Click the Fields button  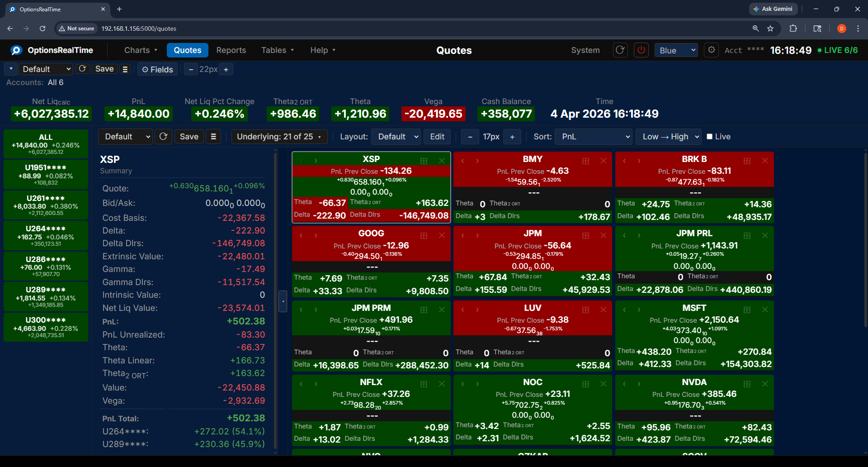(x=158, y=69)
